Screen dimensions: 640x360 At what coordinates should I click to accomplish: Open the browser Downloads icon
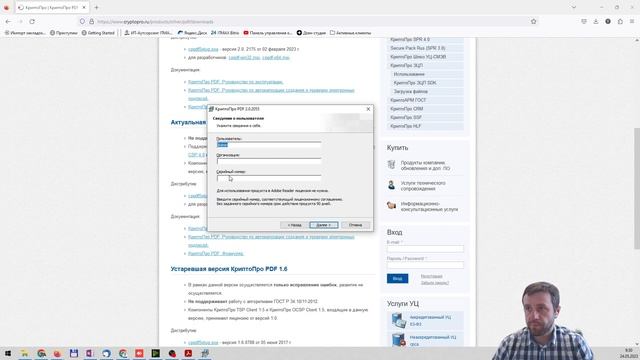pos(596,21)
